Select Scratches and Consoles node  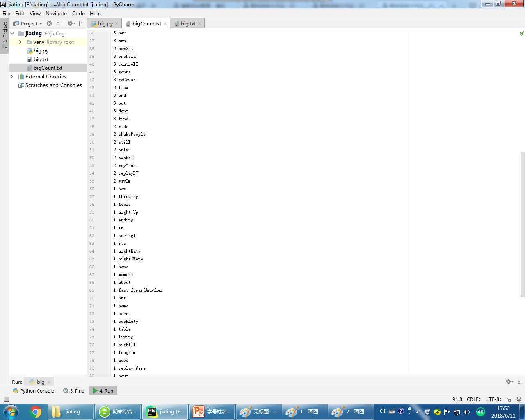point(50,85)
